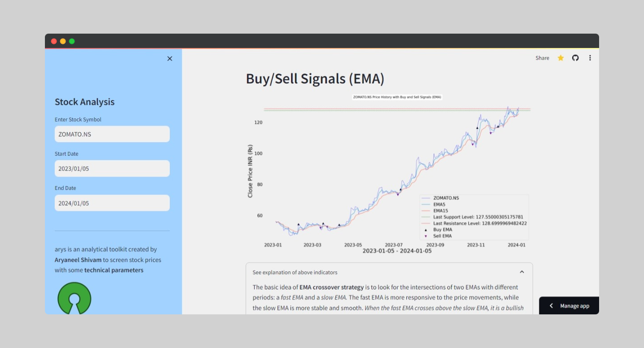Click the Start Date label
This screenshot has height=348, width=644.
coord(66,154)
